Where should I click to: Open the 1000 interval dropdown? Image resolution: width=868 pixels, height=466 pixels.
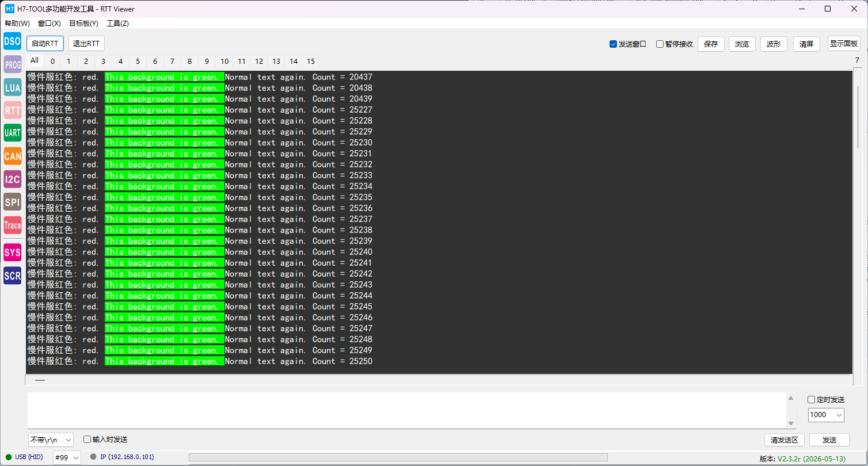pyautogui.click(x=826, y=415)
